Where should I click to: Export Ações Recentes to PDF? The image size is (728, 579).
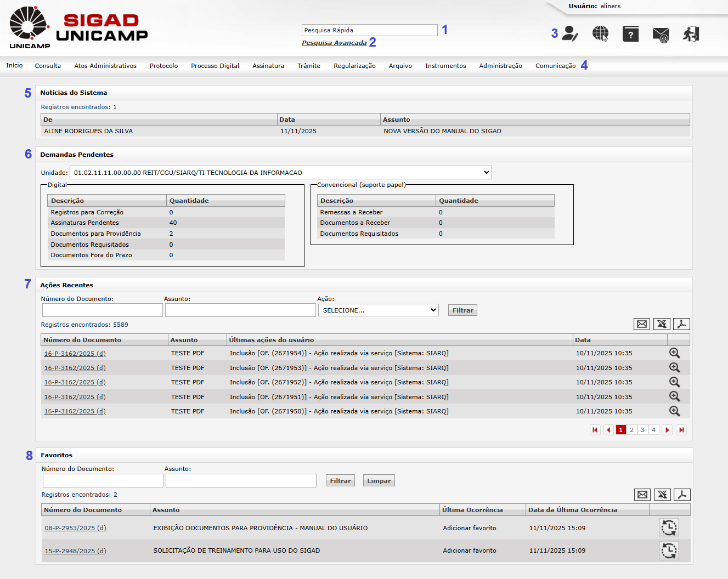tap(681, 324)
